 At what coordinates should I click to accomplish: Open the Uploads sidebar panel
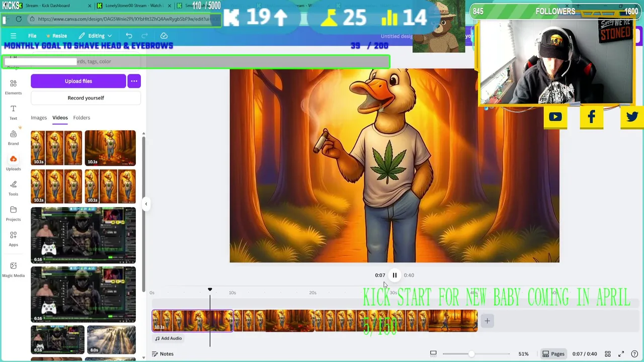coord(13,162)
